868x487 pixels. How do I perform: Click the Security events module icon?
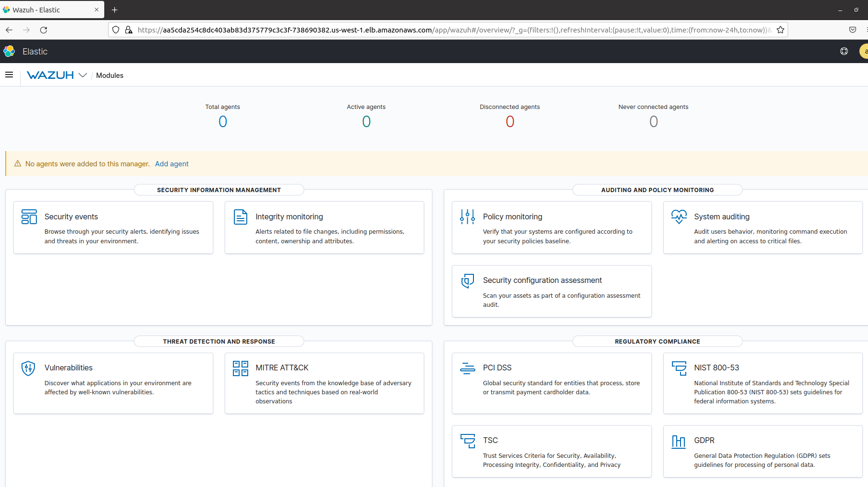pos(29,216)
